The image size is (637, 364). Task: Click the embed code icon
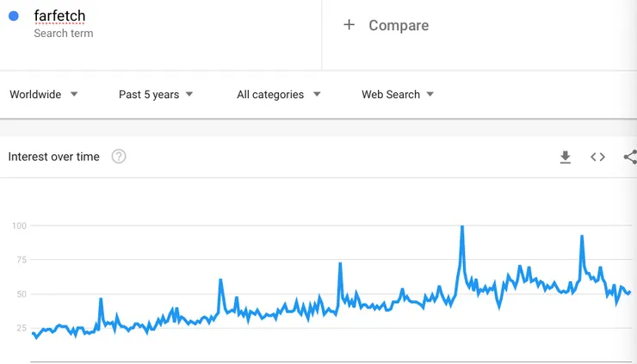(597, 157)
